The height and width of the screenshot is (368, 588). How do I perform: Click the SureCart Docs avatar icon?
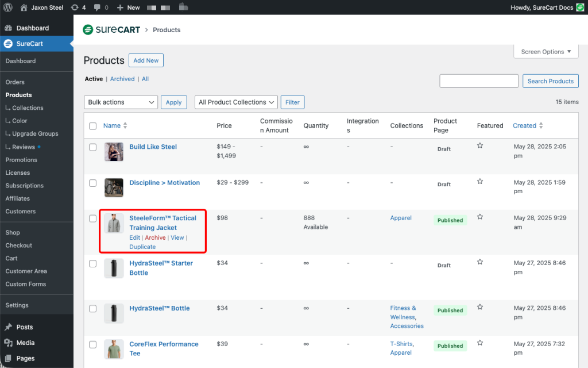click(580, 7)
